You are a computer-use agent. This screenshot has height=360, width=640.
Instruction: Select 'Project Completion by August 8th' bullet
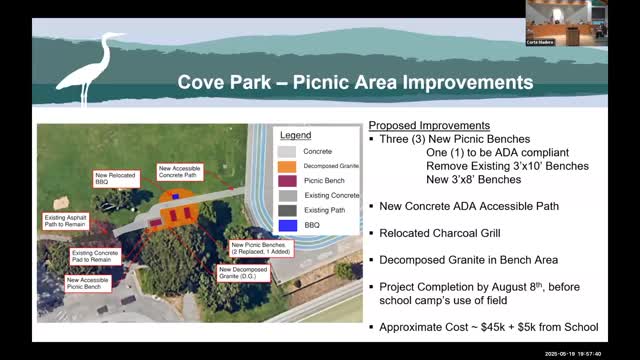pos(480,287)
